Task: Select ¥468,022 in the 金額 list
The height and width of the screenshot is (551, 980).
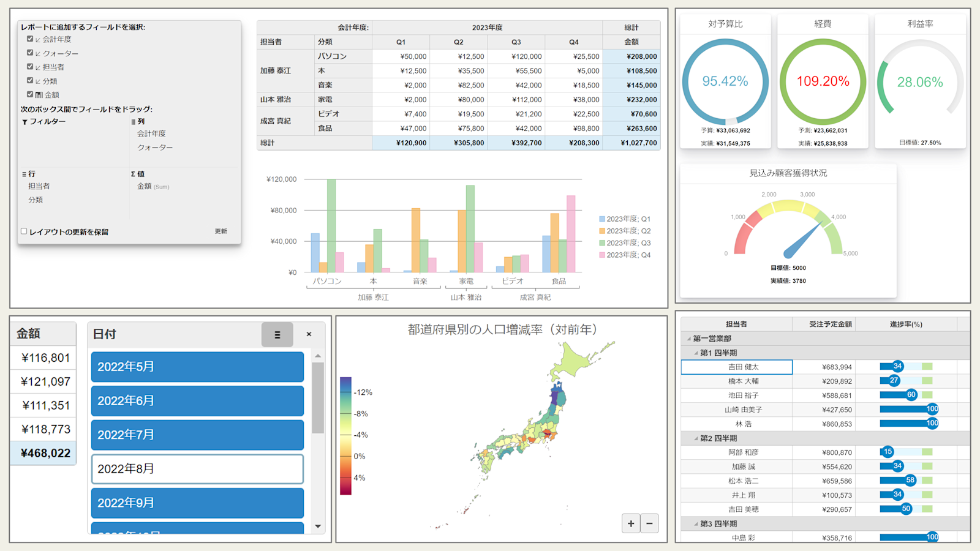Action: [x=43, y=453]
